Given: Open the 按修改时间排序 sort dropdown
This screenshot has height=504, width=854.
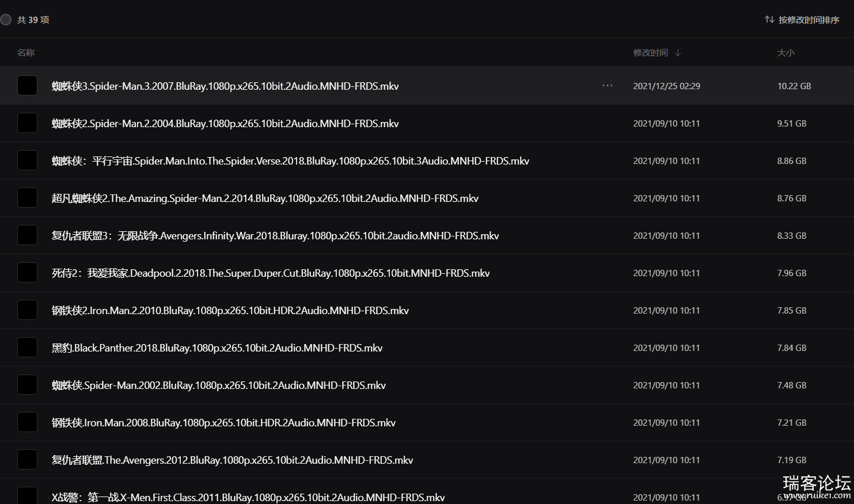Looking at the screenshot, I should tap(809, 20).
